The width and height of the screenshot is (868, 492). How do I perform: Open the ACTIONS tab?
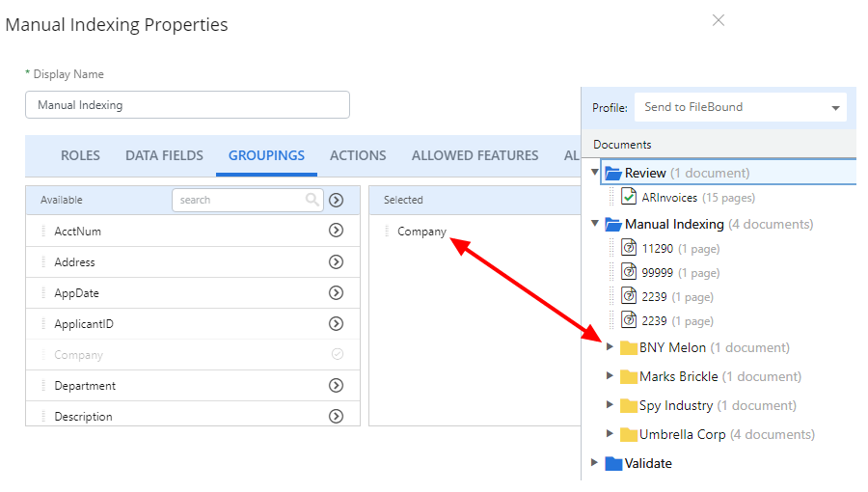pos(358,155)
